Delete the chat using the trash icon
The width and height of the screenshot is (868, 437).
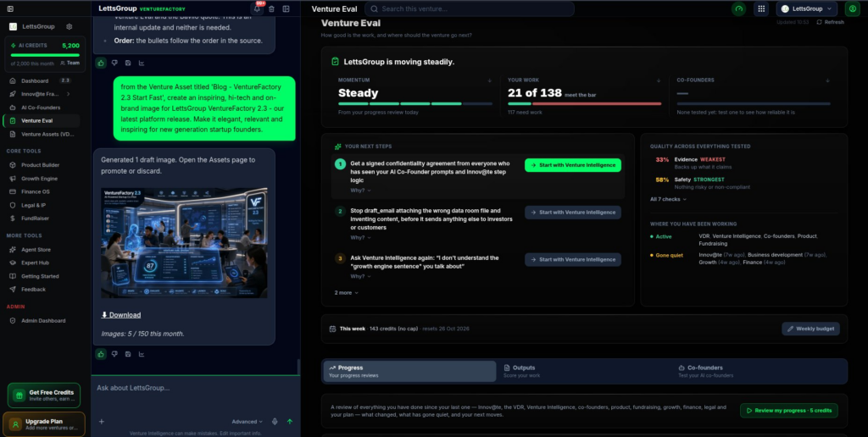[x=271, y=8]
